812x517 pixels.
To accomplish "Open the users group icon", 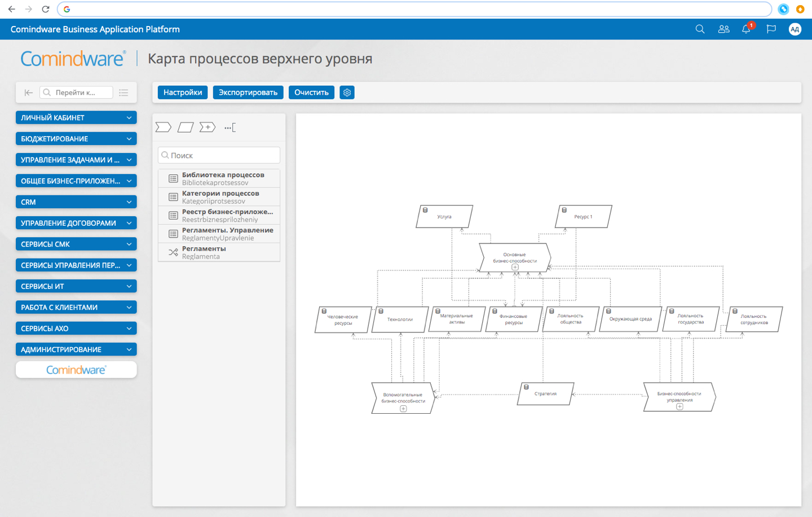I will point(724,29).
